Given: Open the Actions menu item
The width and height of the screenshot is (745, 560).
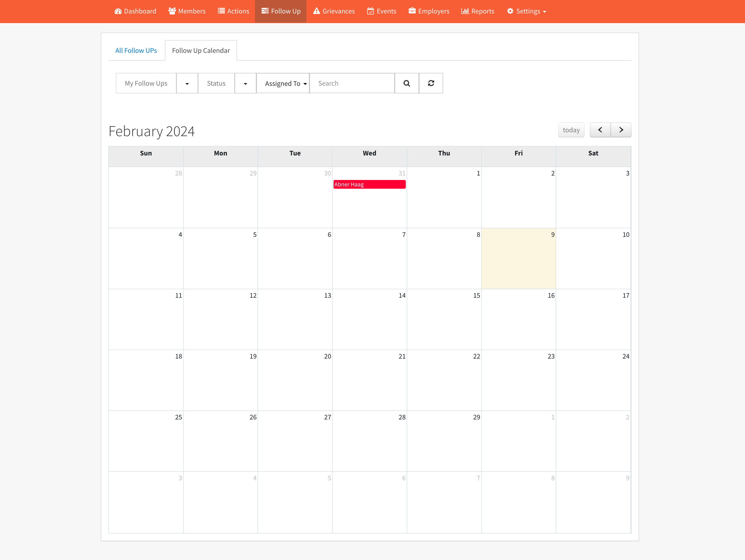Looking at the screenshot, I should 233,11.
